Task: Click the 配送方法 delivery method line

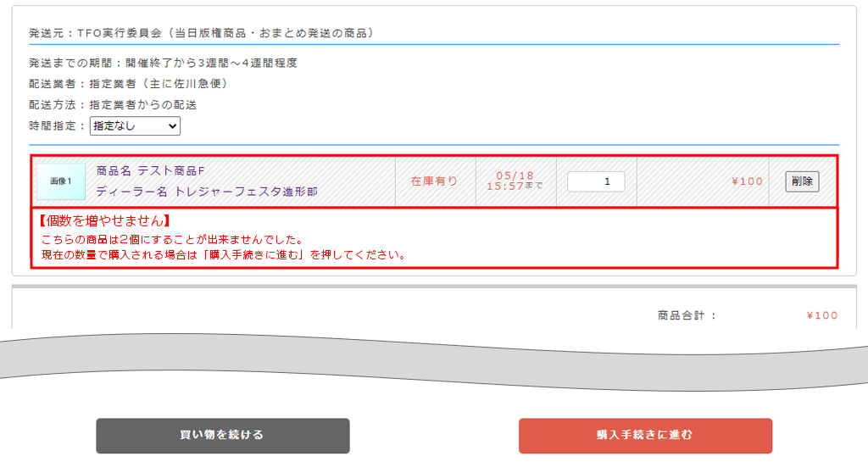Action: (113, 105)
